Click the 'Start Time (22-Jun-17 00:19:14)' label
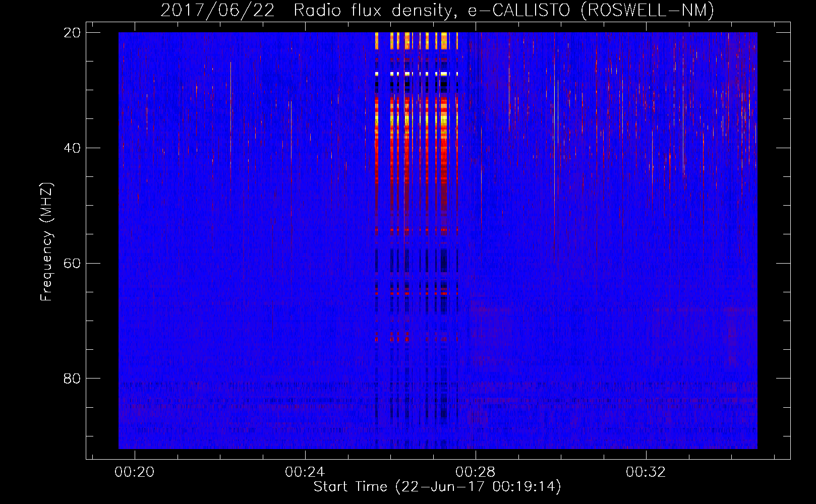Viewport: 816px width, 504px height. (x=437, y=487)
